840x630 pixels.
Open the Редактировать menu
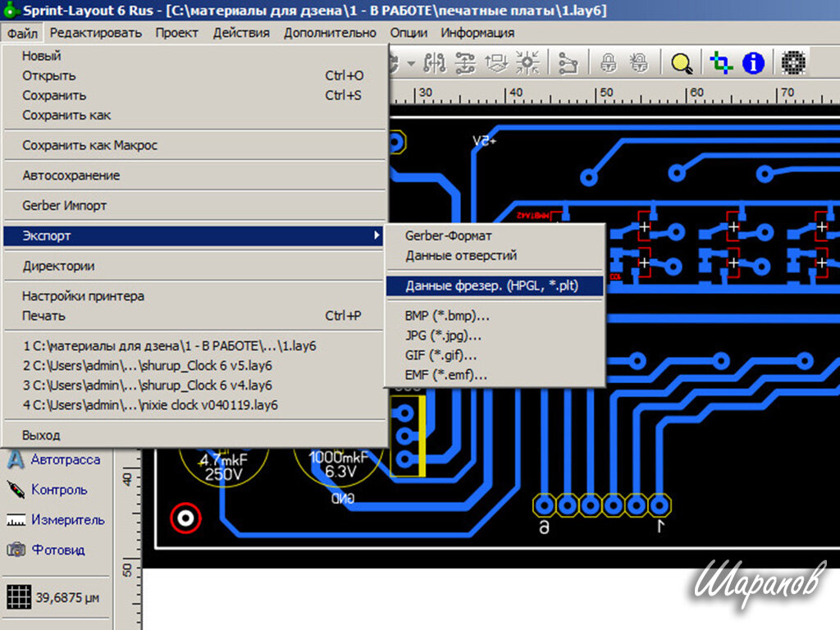(x=96, y=33)
